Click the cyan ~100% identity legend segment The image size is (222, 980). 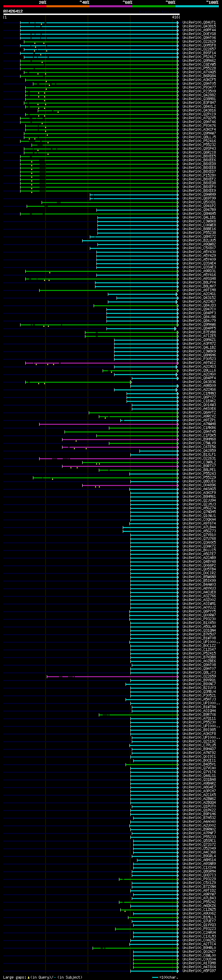coord(197,7)
